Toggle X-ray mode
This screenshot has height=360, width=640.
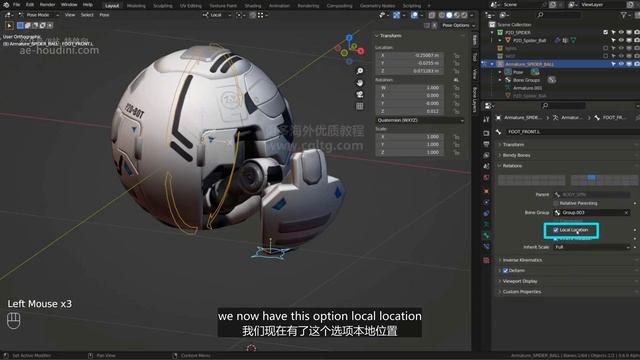(432, 15)
